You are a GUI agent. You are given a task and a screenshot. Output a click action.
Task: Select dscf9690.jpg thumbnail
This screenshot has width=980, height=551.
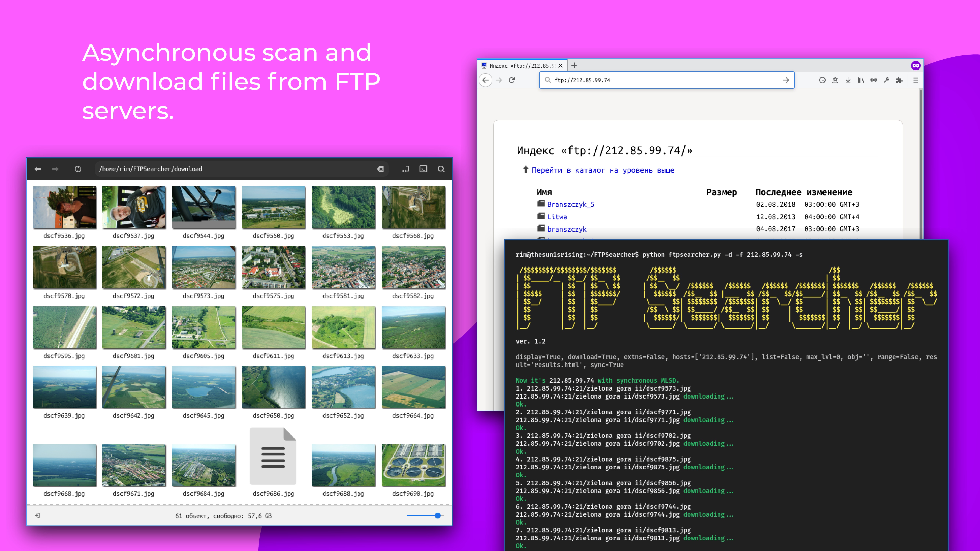click(x=413, y=465)
